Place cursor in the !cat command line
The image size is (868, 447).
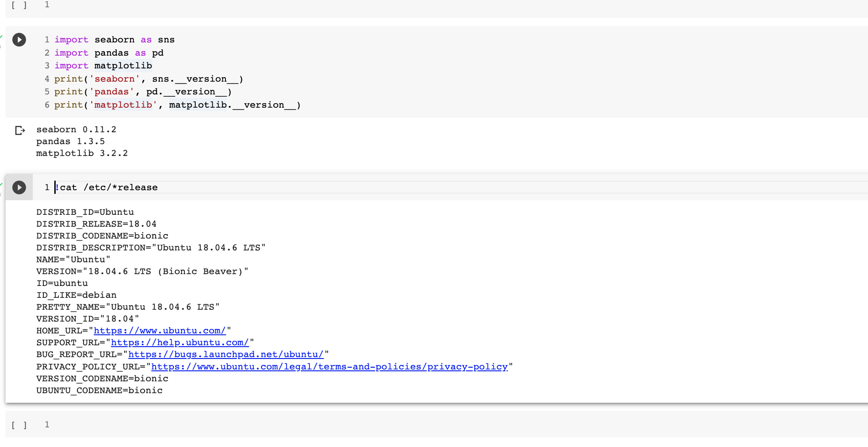(x=107, y=187)
